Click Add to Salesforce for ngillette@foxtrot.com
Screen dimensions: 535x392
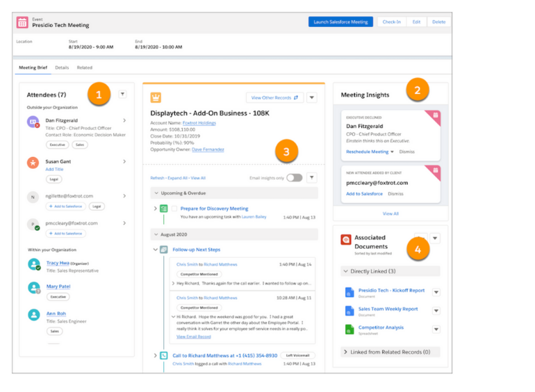click(66, 206)
